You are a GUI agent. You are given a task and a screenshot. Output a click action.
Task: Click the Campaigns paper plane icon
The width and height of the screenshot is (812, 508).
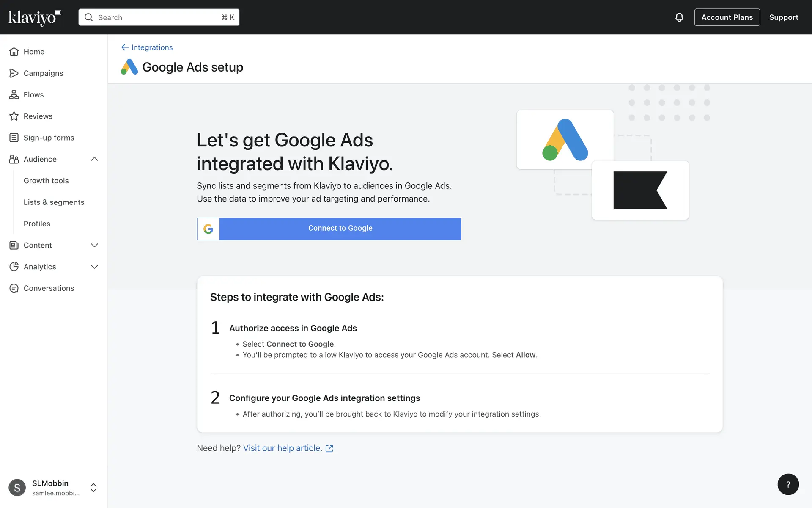point(14,73)
